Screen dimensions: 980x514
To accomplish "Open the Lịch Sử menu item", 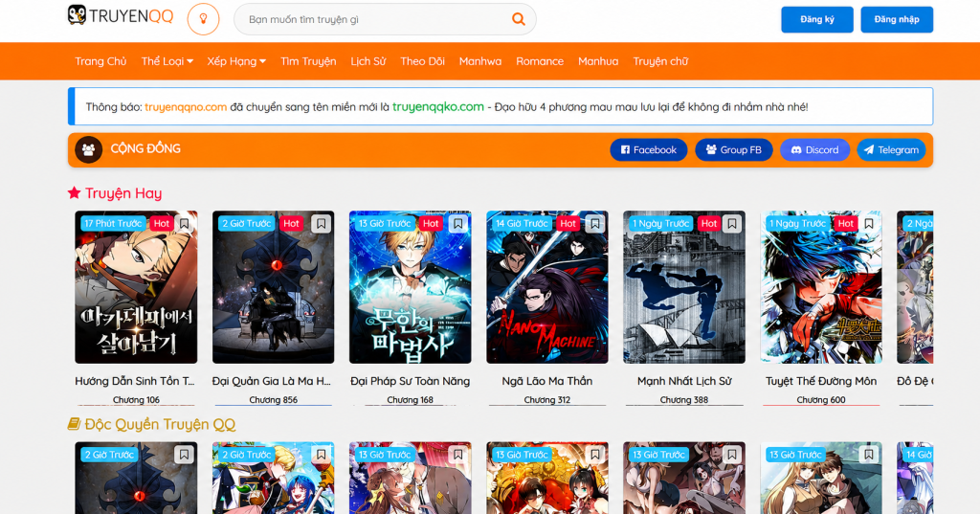I will coord(368,61).
